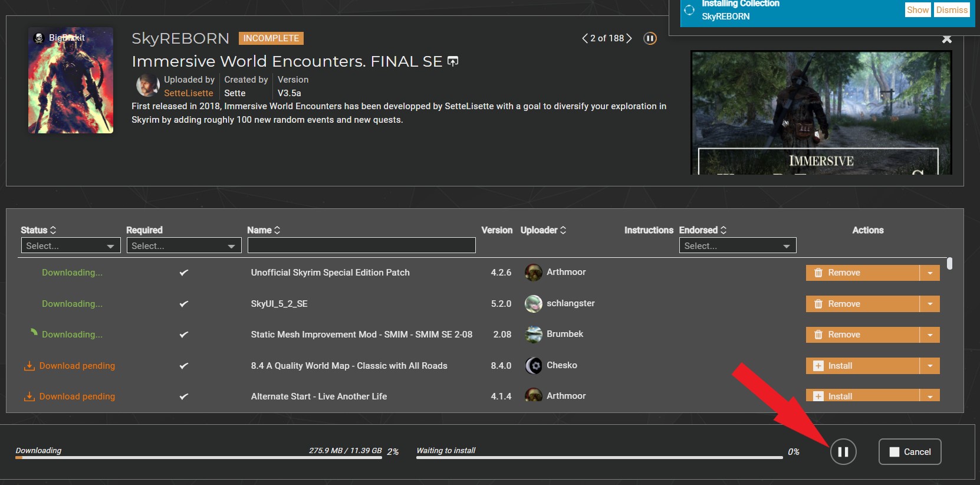The width and height of the screenshot is (980, 485).
Task: Dismiss the Installing Collection notification
Action: [x=952, y=10]
